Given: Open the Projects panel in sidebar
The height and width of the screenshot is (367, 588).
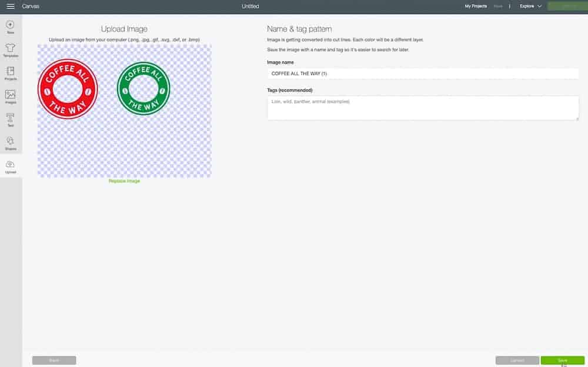Looking at the screenshot, I should pos(11,74).
